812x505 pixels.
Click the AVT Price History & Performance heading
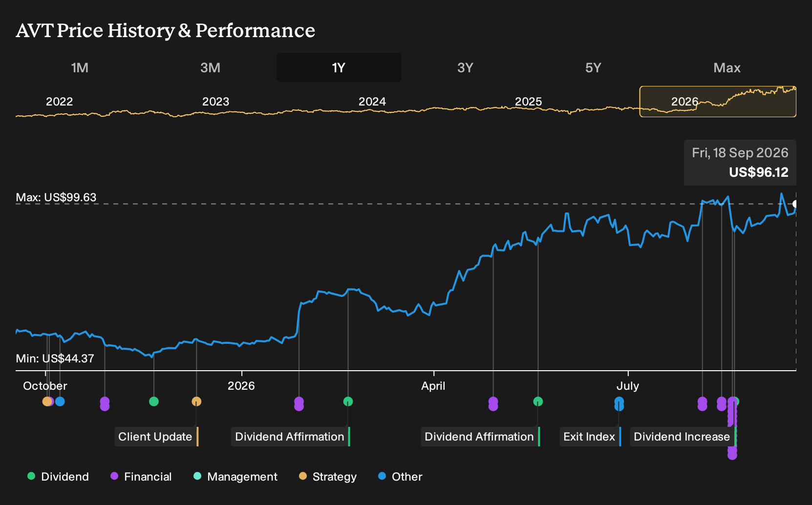(166, 30)
